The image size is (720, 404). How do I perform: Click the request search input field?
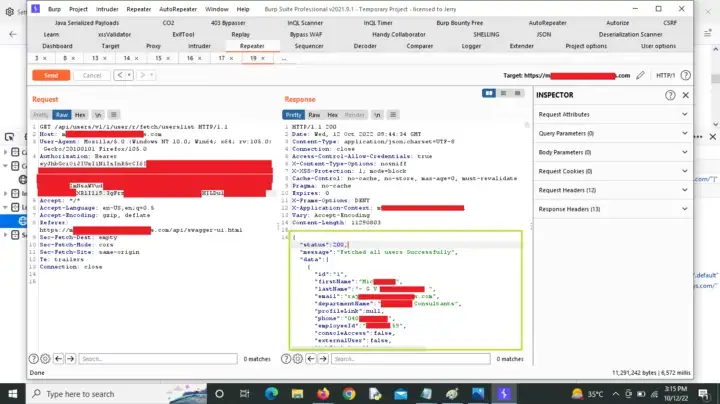158,359
